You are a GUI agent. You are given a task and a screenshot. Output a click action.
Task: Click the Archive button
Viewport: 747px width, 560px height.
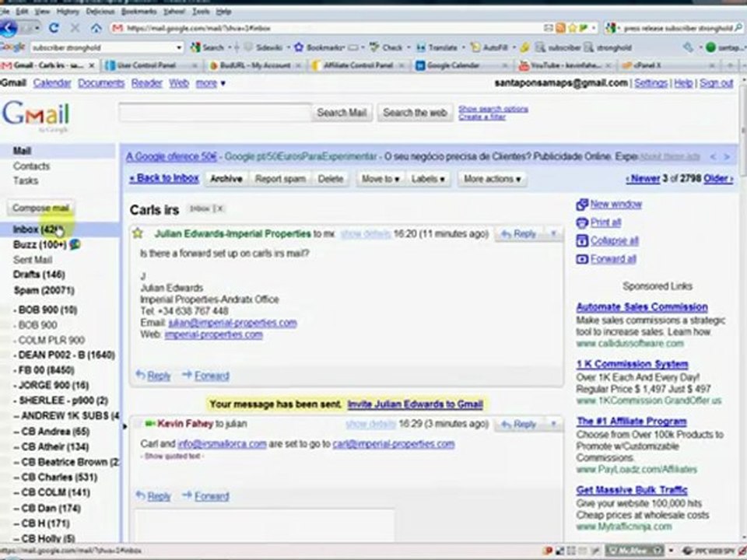point(226,179)
